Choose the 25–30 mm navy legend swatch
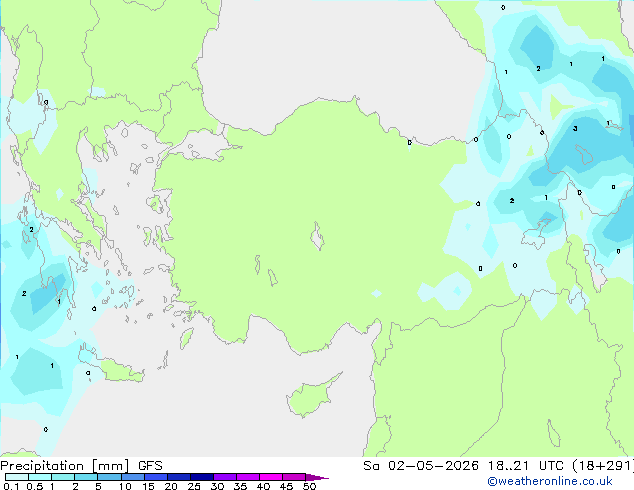 pyautogui.click(x=202, y=477)
